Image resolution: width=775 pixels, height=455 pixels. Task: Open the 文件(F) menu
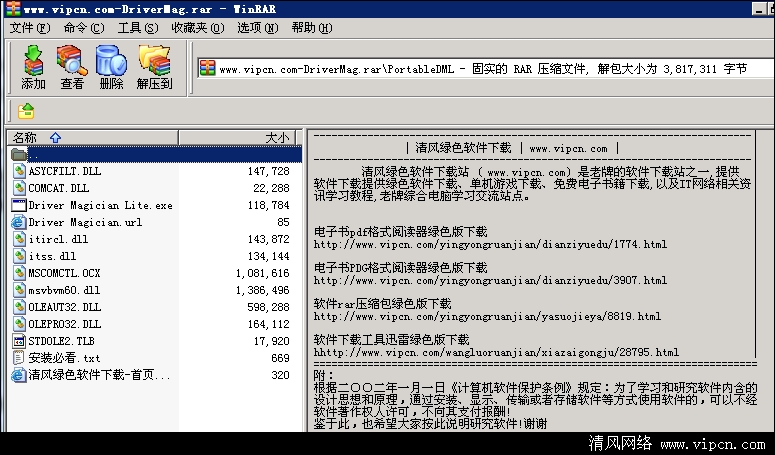click(30, 28)
